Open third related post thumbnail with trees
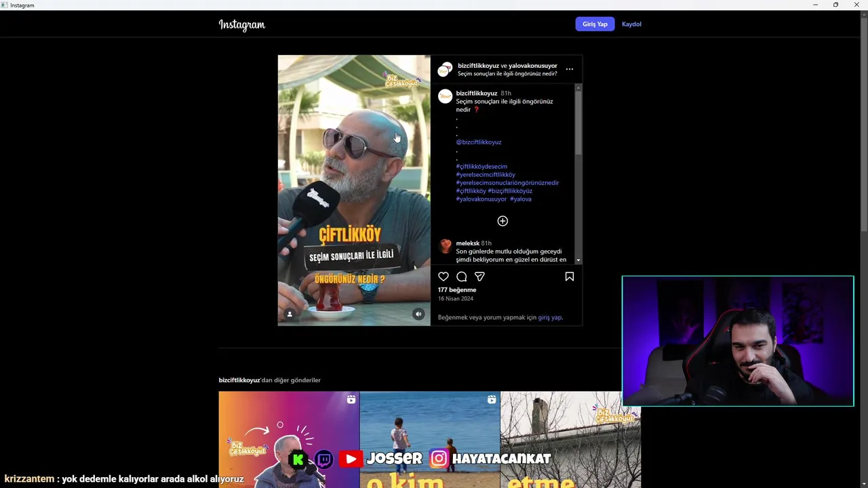Screen dimensions: 868x488 pos(570,439)
